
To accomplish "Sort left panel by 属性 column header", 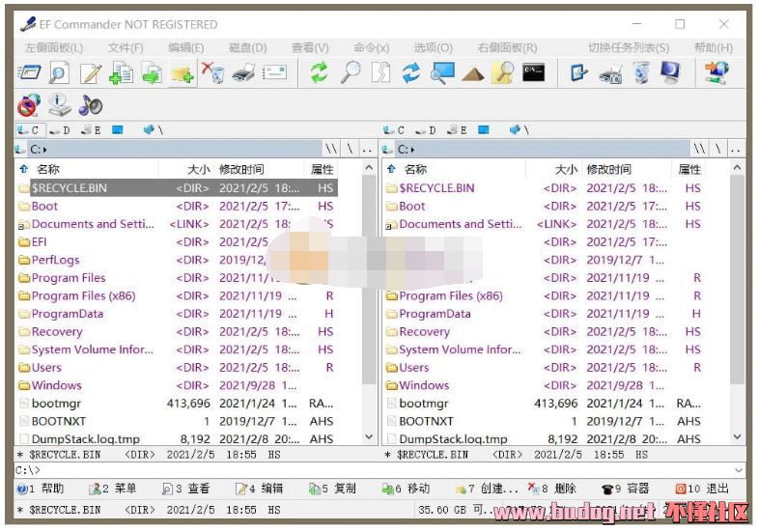I will click(322, 170).
